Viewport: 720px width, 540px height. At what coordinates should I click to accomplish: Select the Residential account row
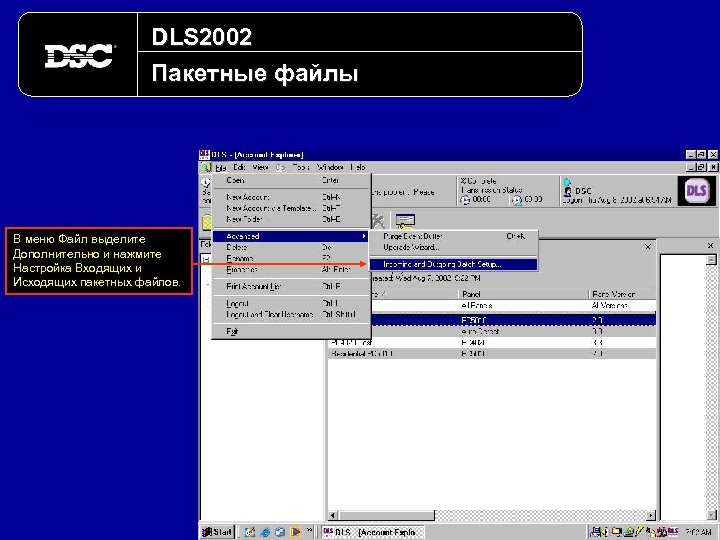click(x=492, y=354)
